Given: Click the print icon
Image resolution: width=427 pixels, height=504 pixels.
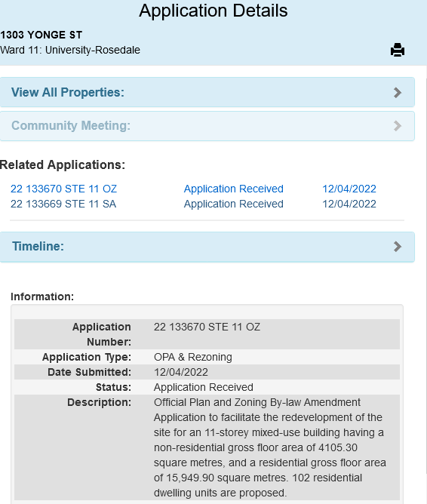Looking at the screenshot, I should pos(398,50).
